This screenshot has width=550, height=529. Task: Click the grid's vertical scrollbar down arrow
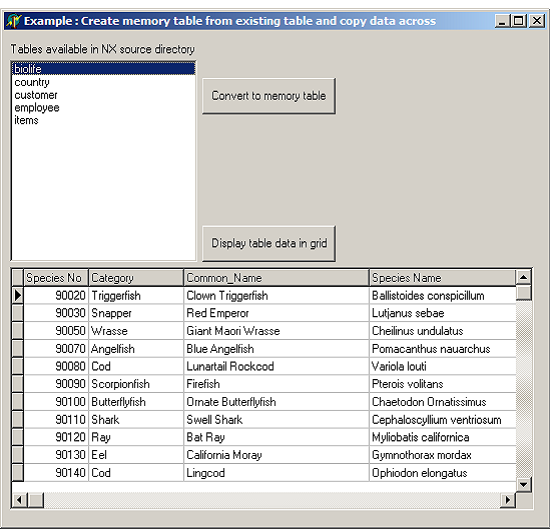pos(523,484)
